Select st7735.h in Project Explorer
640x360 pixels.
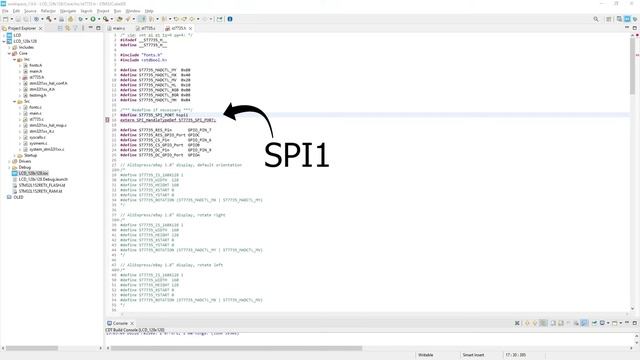(x=36, y=77)
